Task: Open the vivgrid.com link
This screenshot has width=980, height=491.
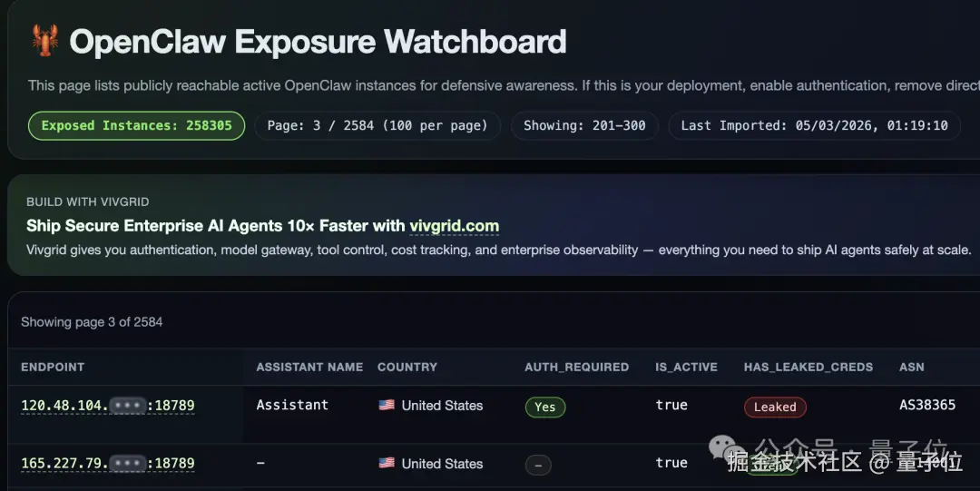Action: [454, 226]
